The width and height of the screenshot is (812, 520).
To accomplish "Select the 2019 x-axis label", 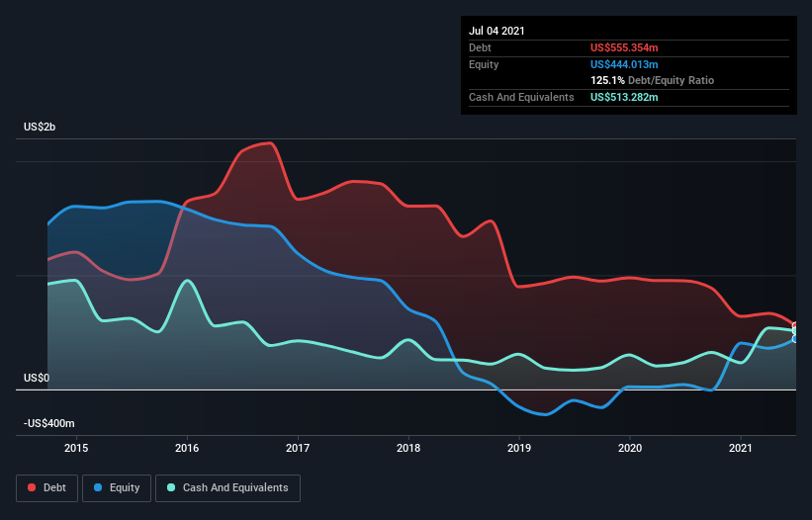I will (x=519, y=448).
